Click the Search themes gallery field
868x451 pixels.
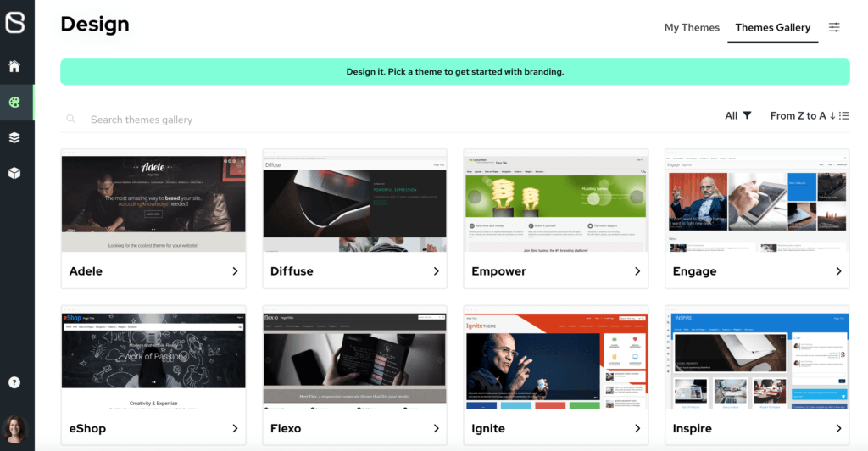point(387,119)
